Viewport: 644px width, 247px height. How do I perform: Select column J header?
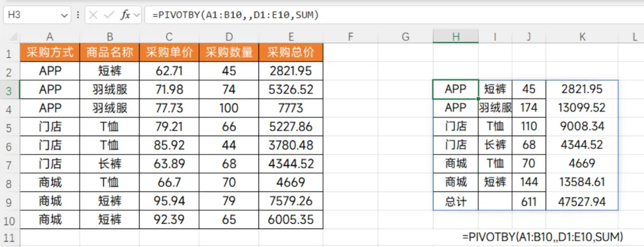pyautogui.click(x=528, y=37)
